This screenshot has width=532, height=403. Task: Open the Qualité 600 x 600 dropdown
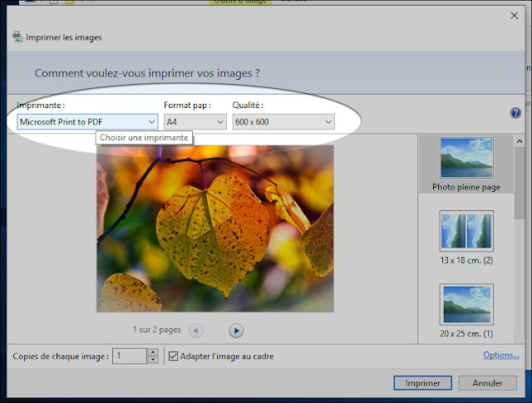pyautogui.click(x=283, y=122)
